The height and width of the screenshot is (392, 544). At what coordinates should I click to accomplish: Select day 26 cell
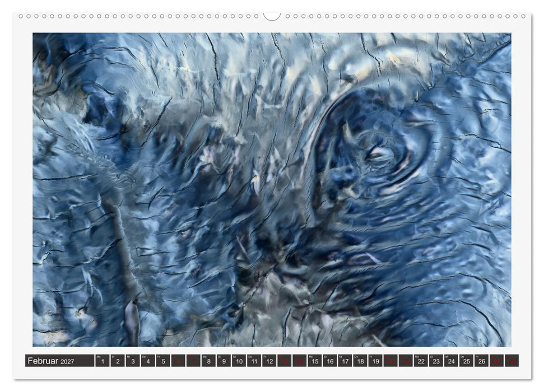pyautogui.click(x=482, y=361)
